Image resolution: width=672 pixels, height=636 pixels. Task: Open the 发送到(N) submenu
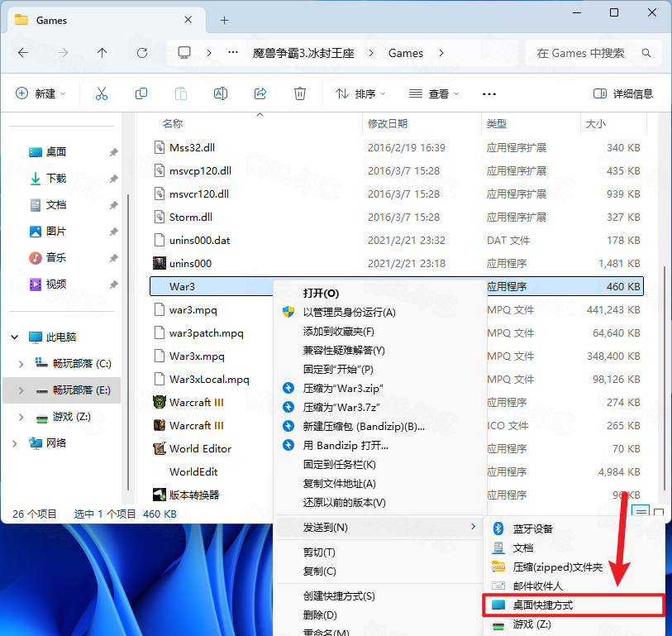(379, 528)
